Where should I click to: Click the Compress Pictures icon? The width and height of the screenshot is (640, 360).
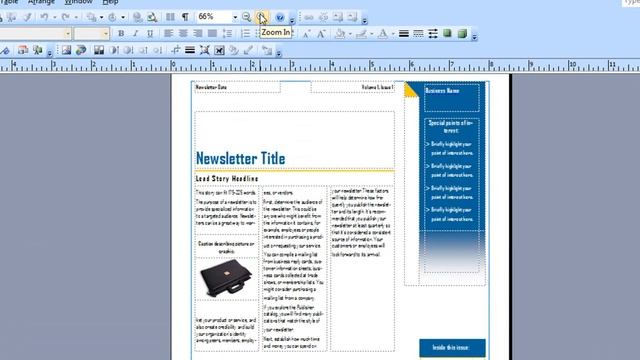(204, 50)
